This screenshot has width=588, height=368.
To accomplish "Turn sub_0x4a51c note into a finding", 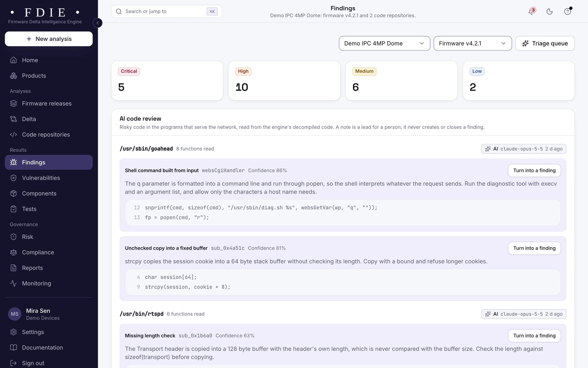I will point(534,248).
